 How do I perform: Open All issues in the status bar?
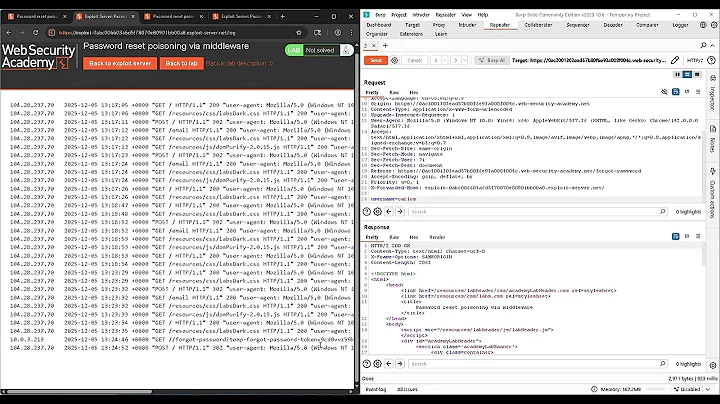click(407, 389)
